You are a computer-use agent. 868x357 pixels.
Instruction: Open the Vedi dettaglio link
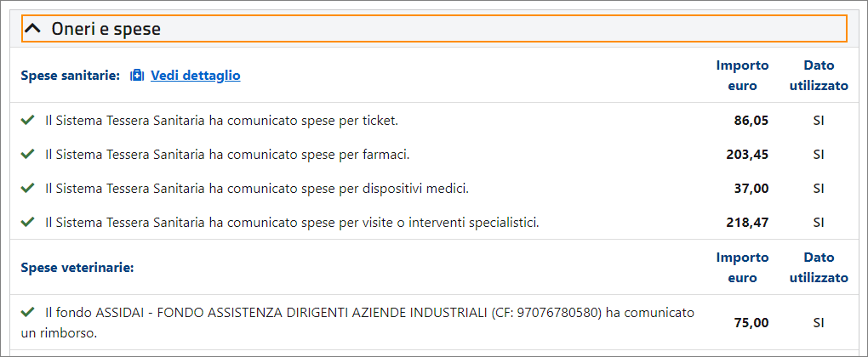(x=195, y=76)
